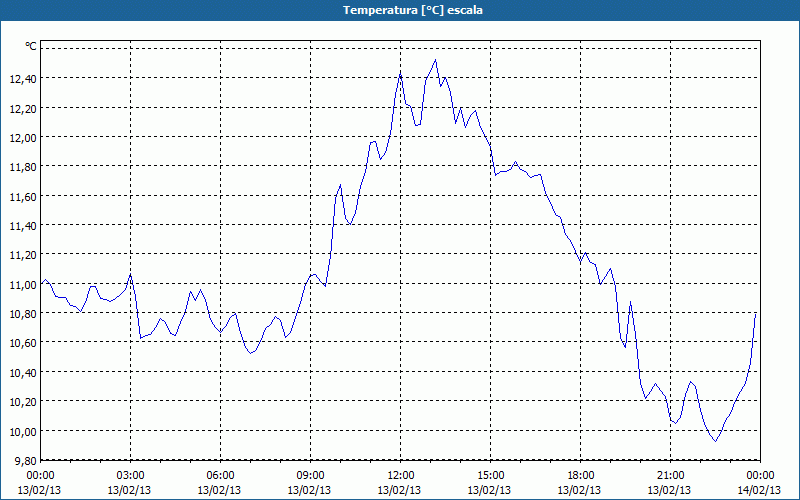This screenshot has height=500, width=800.
Task: Click the 'Temperatura [°C] escala' chart title
Action: 412,10
